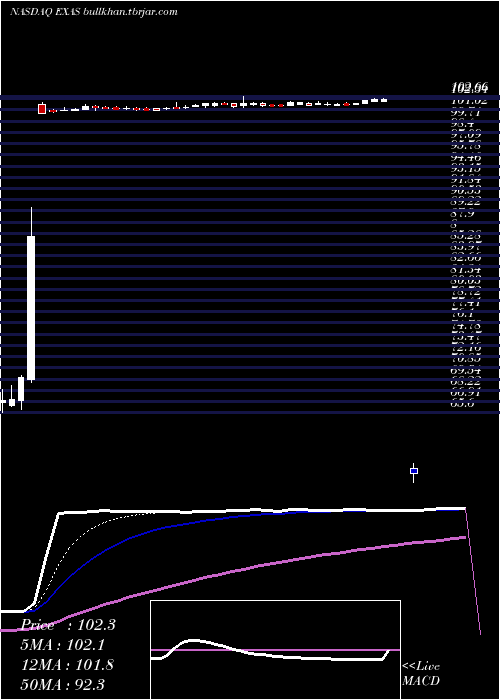Click the 66.91 price axis label
This screenshot has height=700, width=500.
click(466, 393)
